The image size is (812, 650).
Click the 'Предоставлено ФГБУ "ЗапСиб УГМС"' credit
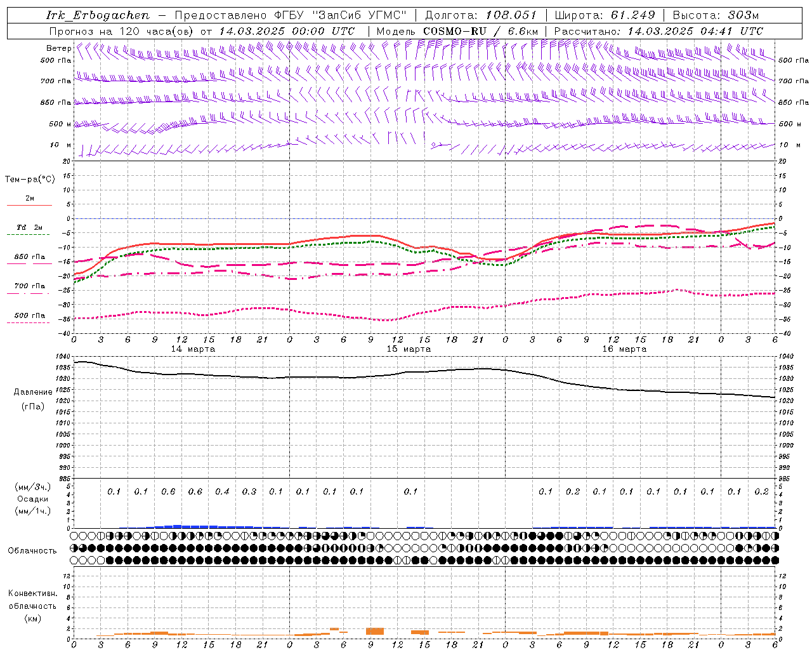291,15
